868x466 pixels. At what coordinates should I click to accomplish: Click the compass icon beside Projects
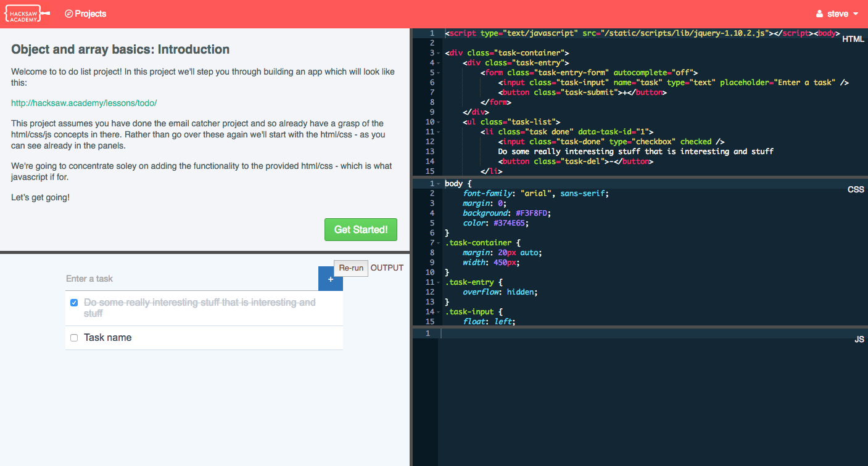[68, 14]
